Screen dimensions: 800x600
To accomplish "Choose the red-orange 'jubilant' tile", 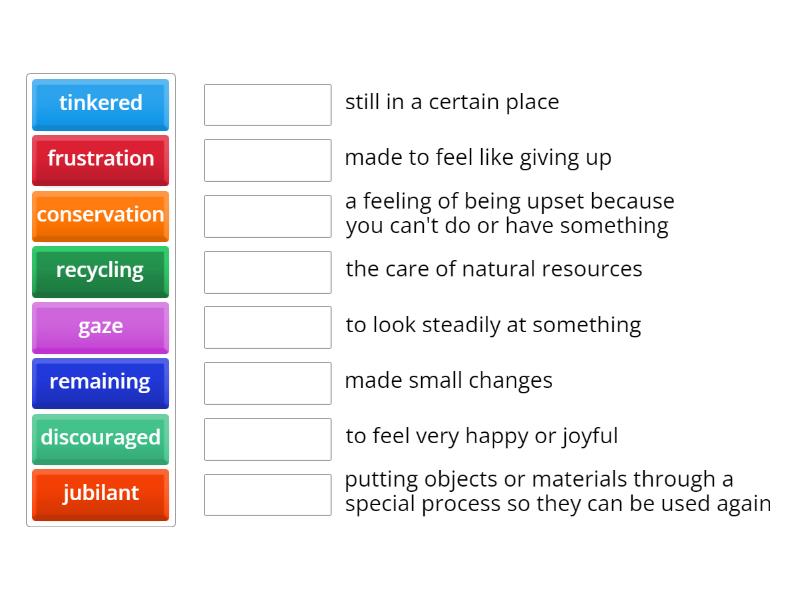I will [x=101, y=495].
